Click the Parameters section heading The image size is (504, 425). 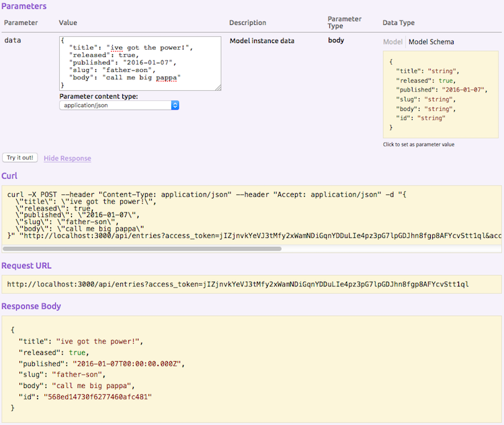[24, 6]
